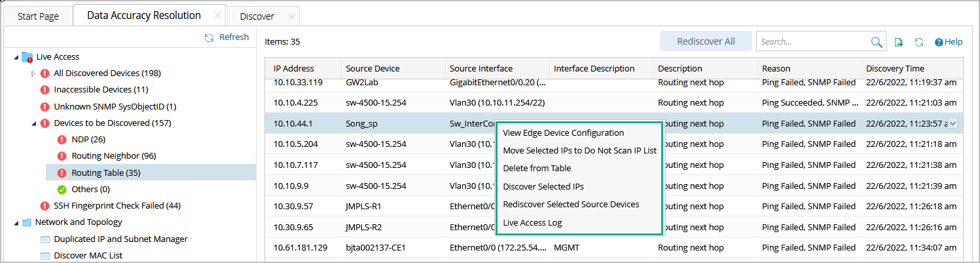980x263 pixels.
Task: Click the green check icon beside Others
Action: [62, 190]
